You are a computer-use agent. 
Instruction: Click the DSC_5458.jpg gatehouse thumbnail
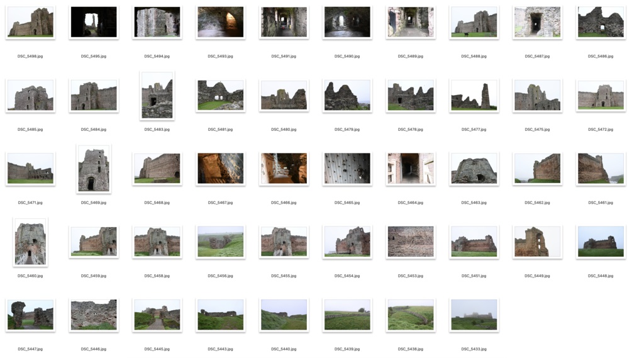pos(157,242)
